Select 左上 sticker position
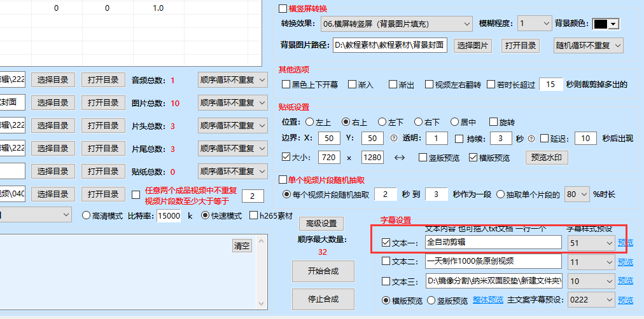Image resolution: width=644 pixels, height=319 pixels. 309,122
